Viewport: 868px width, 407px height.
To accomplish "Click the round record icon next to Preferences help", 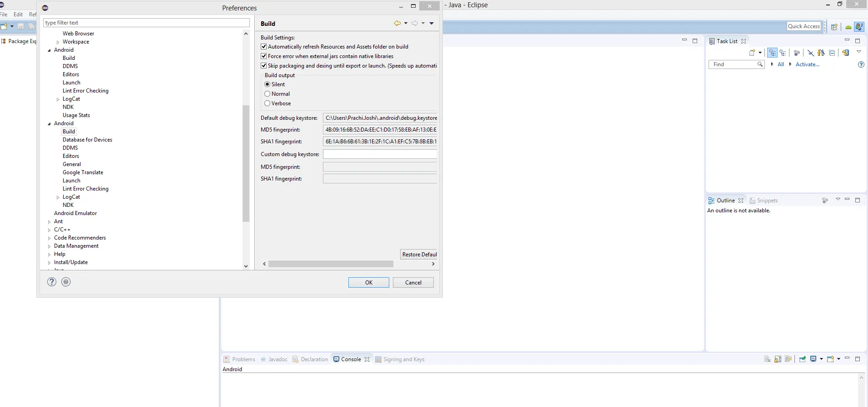I will point(66,282).
